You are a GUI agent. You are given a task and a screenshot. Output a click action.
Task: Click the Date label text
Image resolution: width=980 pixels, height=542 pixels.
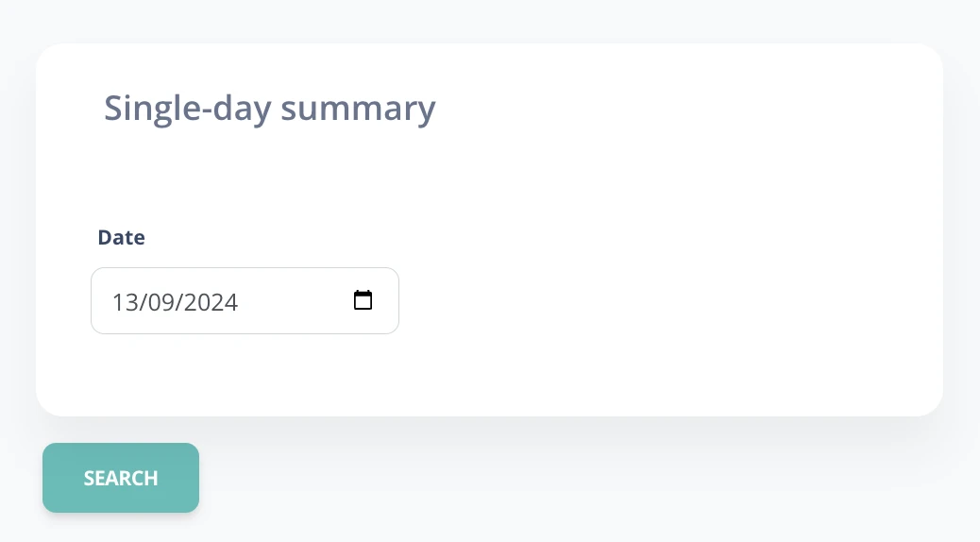(x=121, y=238)
